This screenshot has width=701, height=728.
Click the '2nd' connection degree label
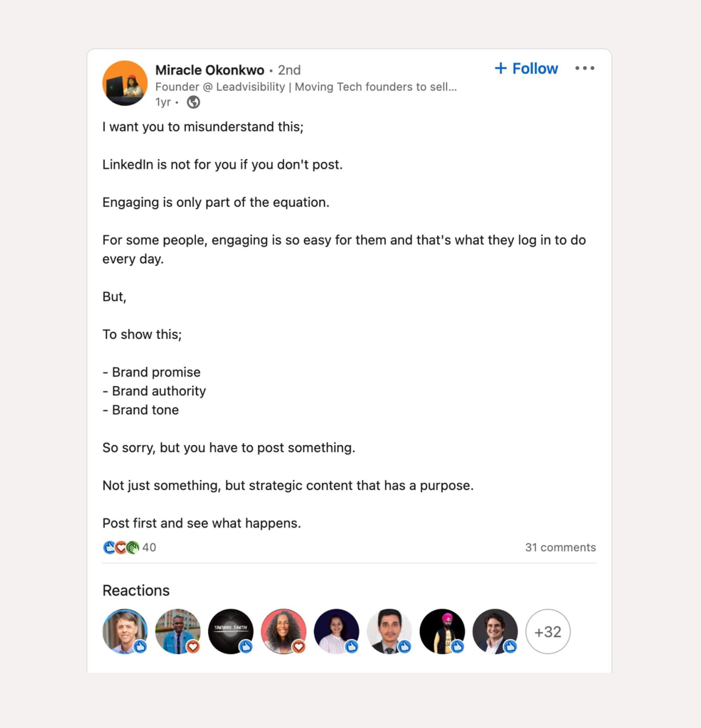pyautogui.click(x=289, y=70)
